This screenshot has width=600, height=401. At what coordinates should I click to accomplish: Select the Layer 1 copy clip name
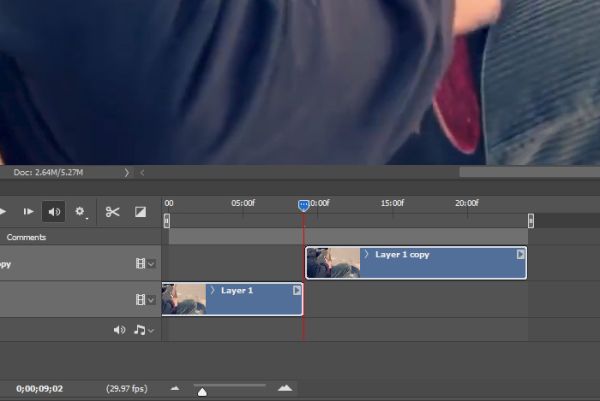pos(402,255)
